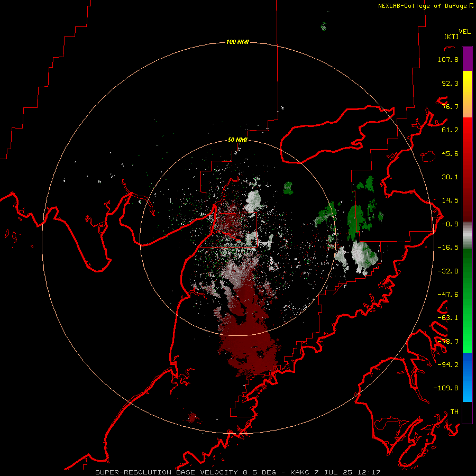Click the [KT] units label
This screenshot has width=476, height=476.
point(452,36)
